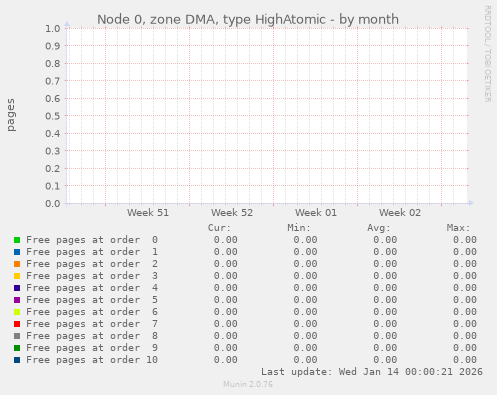
Task: Click the dark purple order 4 swatch
Action: pos(17,288)
